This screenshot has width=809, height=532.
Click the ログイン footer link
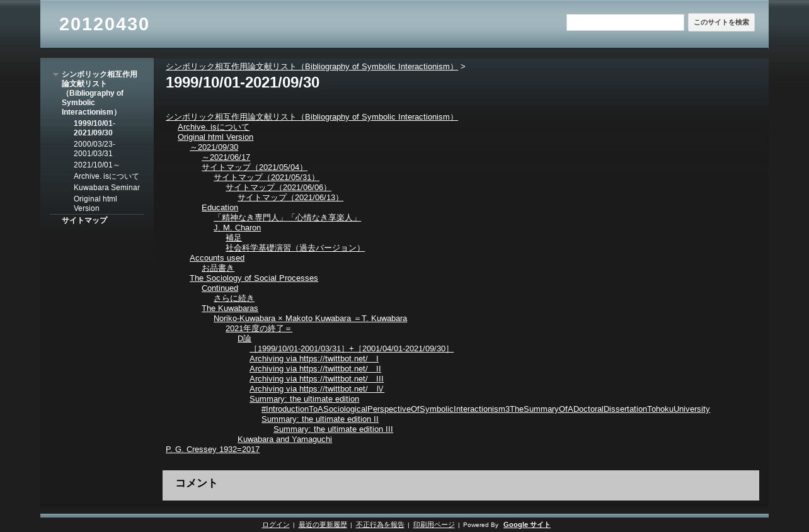[275, 524]
